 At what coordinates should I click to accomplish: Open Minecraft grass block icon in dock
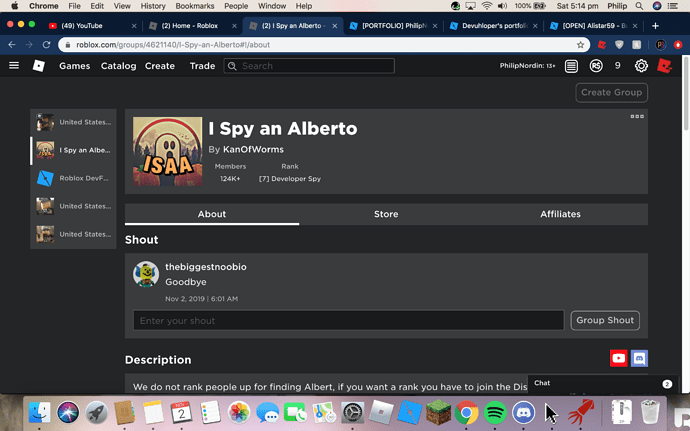point(438,413)
